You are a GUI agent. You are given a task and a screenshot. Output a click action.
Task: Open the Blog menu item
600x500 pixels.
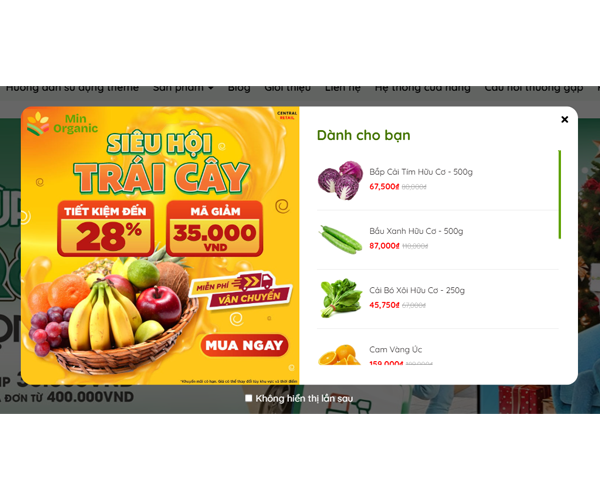(x=239, y=88)
